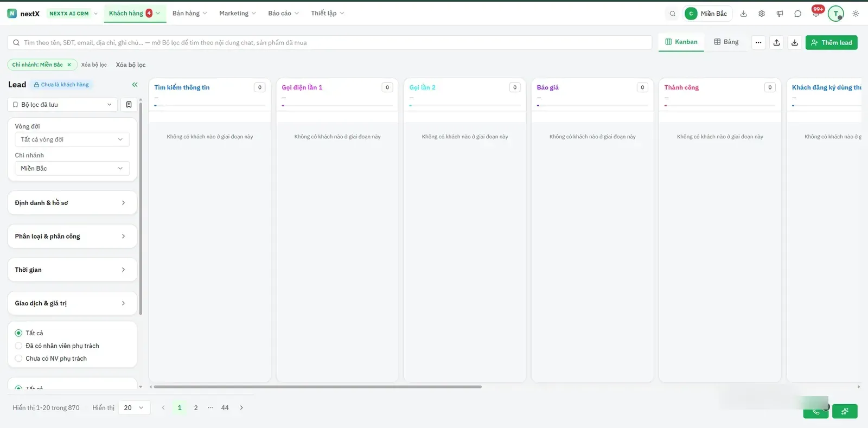Viewport: 868px width, 428px height.
Task: Open the megaphone announcements icon
Action: (x=780, y=14)
